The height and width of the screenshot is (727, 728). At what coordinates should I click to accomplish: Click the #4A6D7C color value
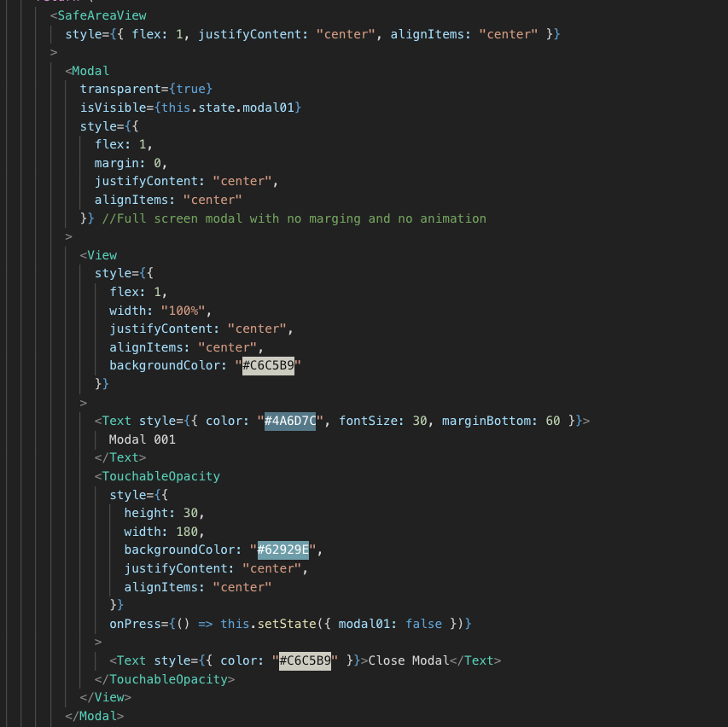(290, 421)
